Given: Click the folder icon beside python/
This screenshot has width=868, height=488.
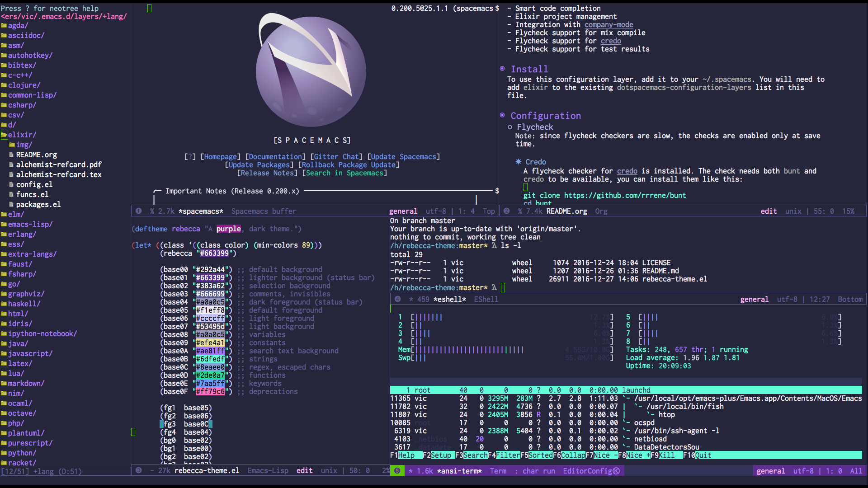Looking at the screenshot, I should 4,453.
